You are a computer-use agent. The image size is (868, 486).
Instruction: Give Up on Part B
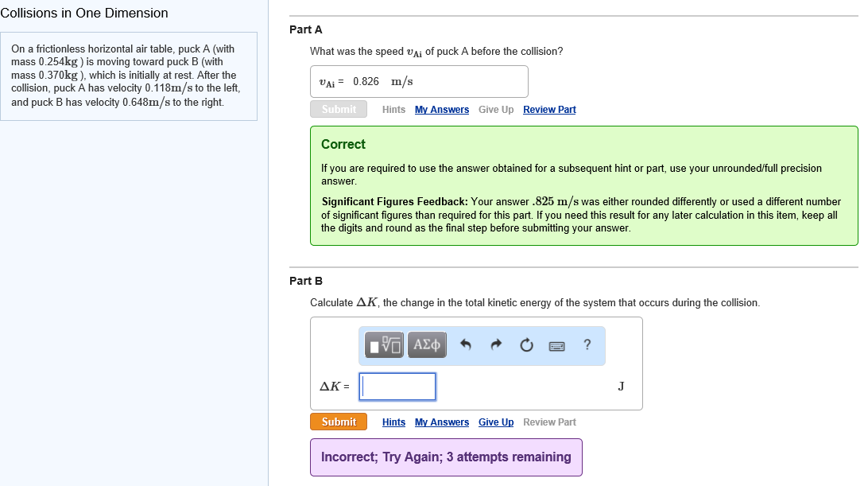point(496,422)
